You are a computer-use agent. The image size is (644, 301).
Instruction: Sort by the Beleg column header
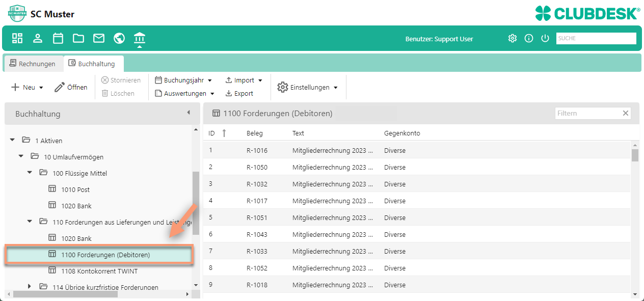(x=255, y=133)
